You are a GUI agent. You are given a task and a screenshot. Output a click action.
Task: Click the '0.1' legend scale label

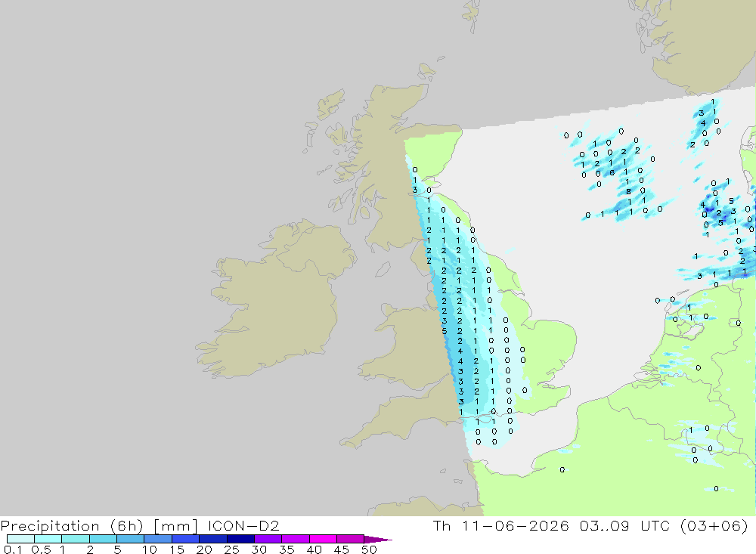click(x=13, y=549)
